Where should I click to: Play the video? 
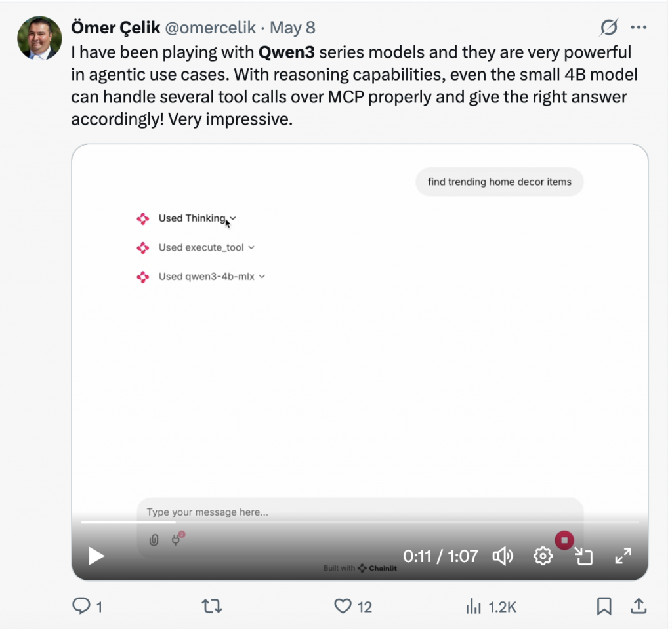(96, 556)
